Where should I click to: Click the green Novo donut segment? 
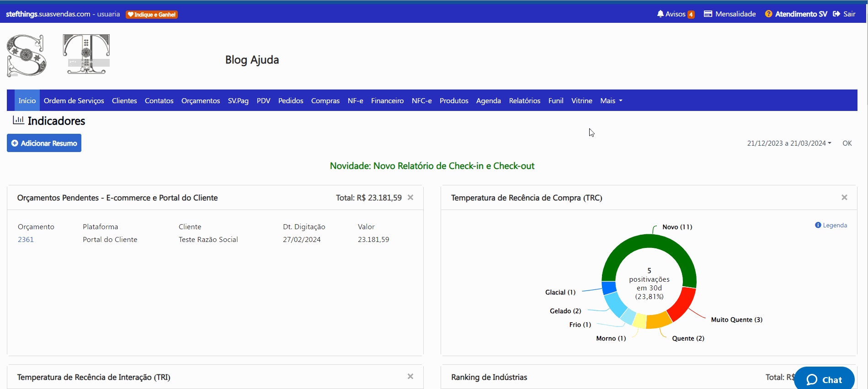pos(649,242)
